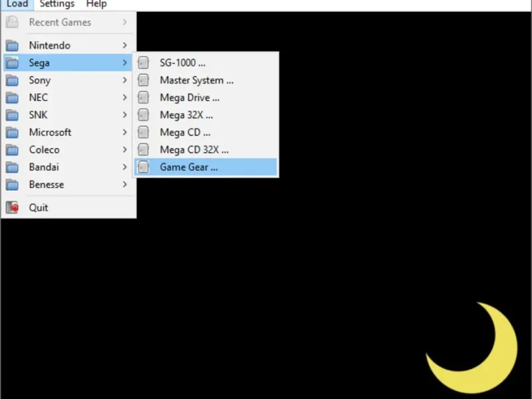
Task: Click the Mega Drive cartridge icon
Action: (143, 98)
